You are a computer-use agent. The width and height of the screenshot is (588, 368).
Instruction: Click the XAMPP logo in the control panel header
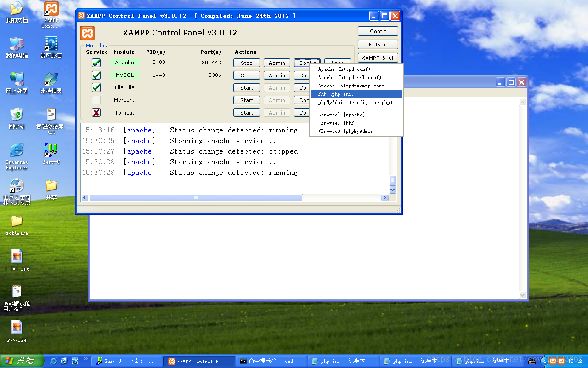click(87, 33)
